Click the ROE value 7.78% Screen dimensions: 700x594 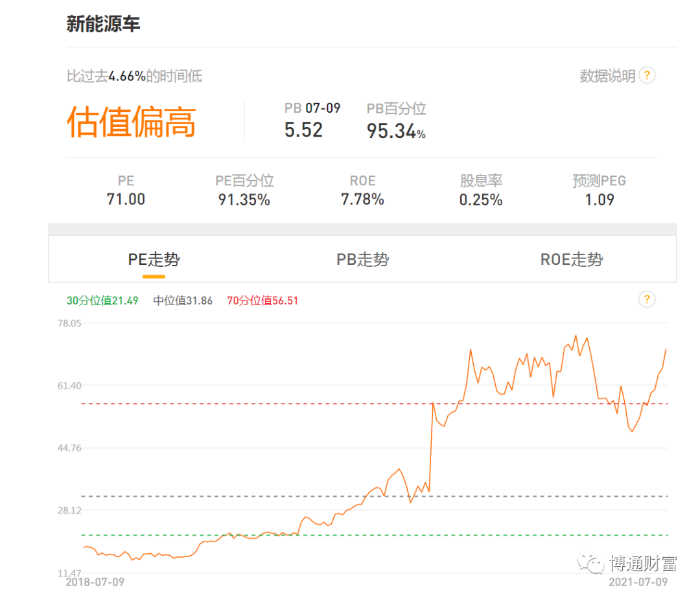pos(362,200)
